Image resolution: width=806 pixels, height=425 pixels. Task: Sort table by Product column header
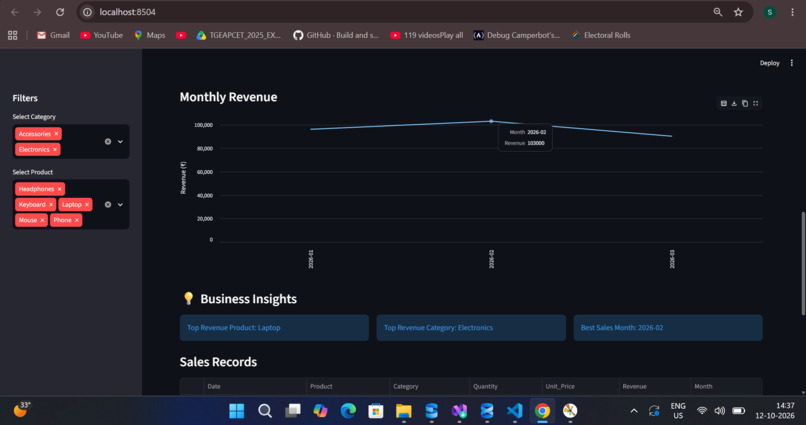348,386
